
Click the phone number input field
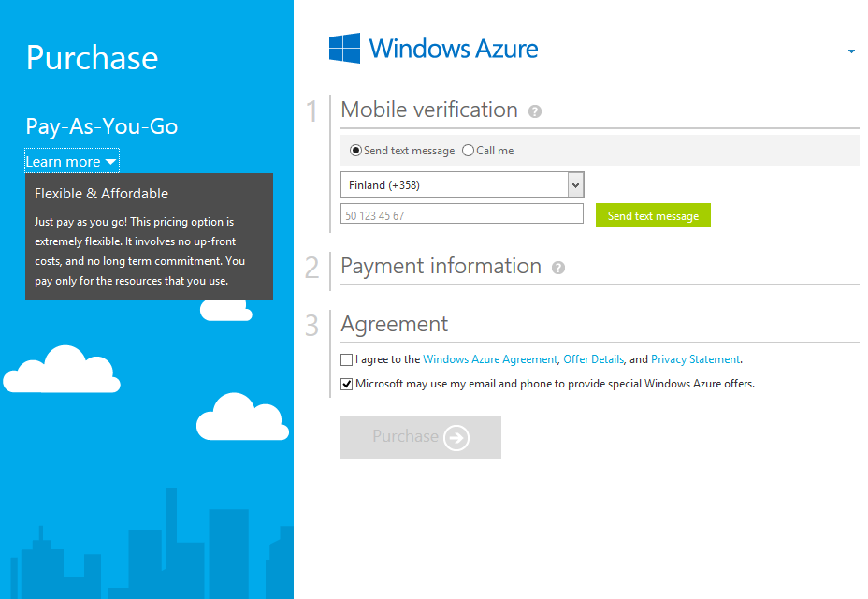click(462, 214)
